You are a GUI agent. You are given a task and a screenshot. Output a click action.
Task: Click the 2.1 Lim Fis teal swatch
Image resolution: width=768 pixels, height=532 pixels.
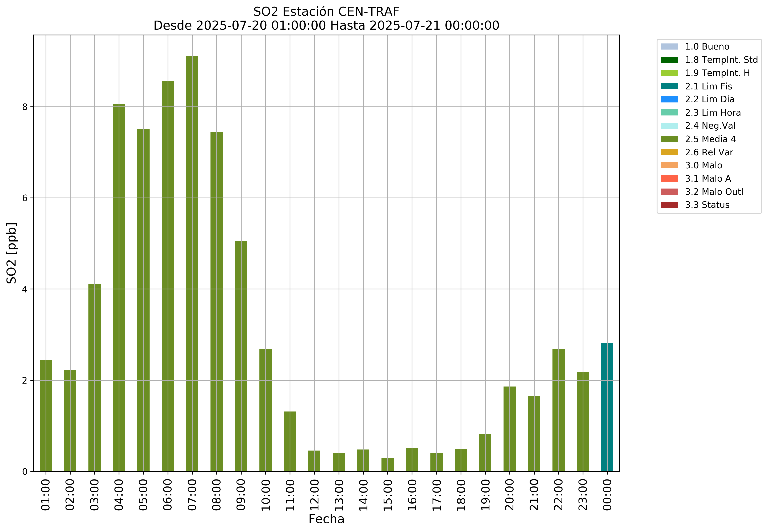point(669,86)
